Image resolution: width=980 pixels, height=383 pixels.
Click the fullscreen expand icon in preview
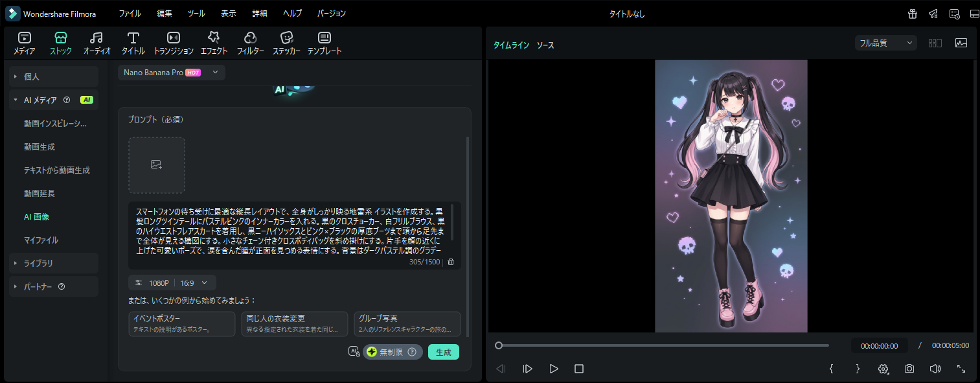(961, 369)
